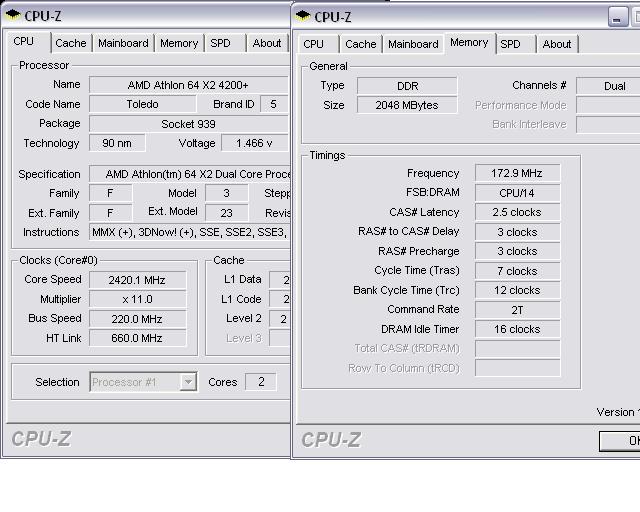Click the Bank Cycle Time value 12 clocks
Image resolution: width=640 pixels, height=512 pixels.
[x=518, y=290]
